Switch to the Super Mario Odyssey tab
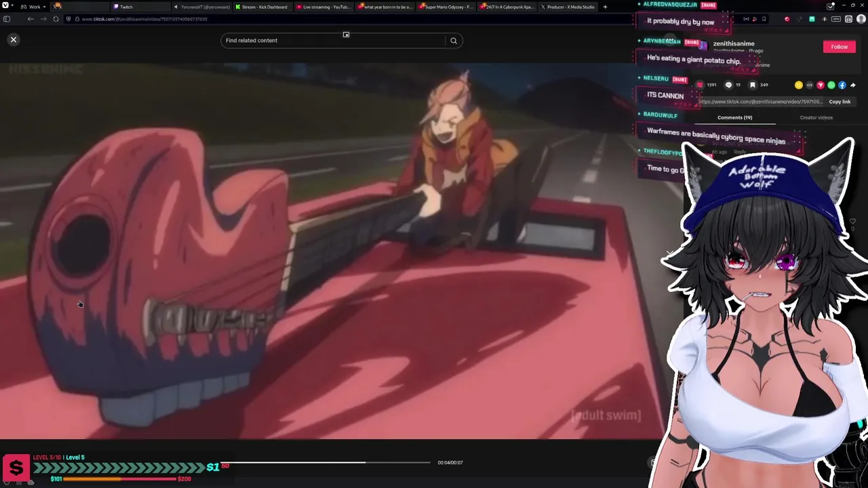Screen dimensions: 868x488 click(446, 7)
